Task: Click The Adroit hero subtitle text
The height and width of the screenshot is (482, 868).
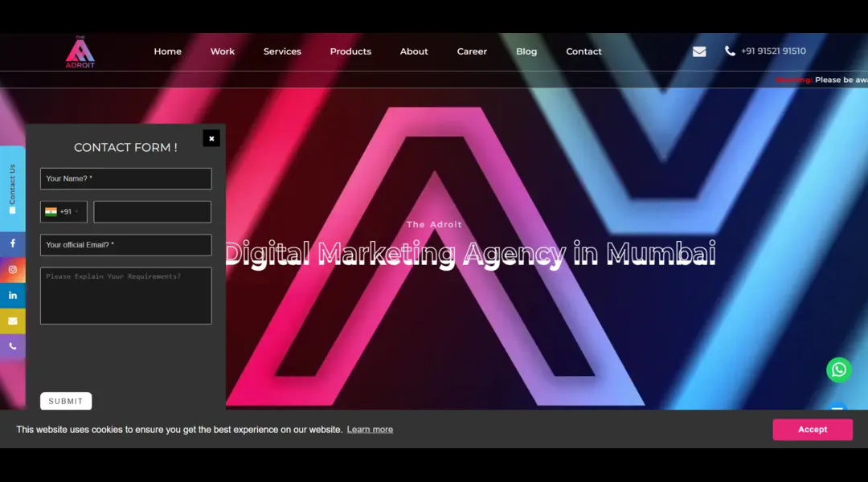Action: coord(434,224)
